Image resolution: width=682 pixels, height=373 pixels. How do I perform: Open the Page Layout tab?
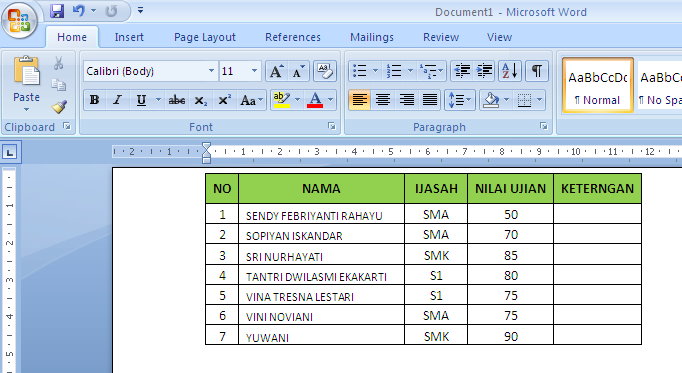click(204, 37)
